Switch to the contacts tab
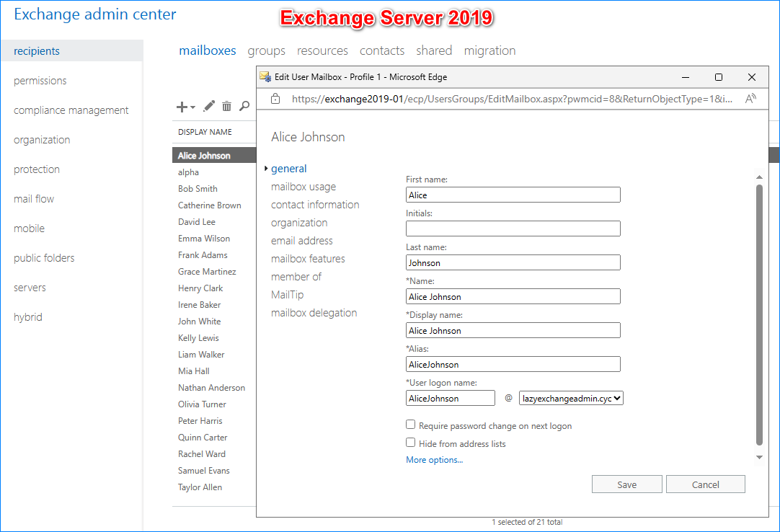 [x=382, y=50]
